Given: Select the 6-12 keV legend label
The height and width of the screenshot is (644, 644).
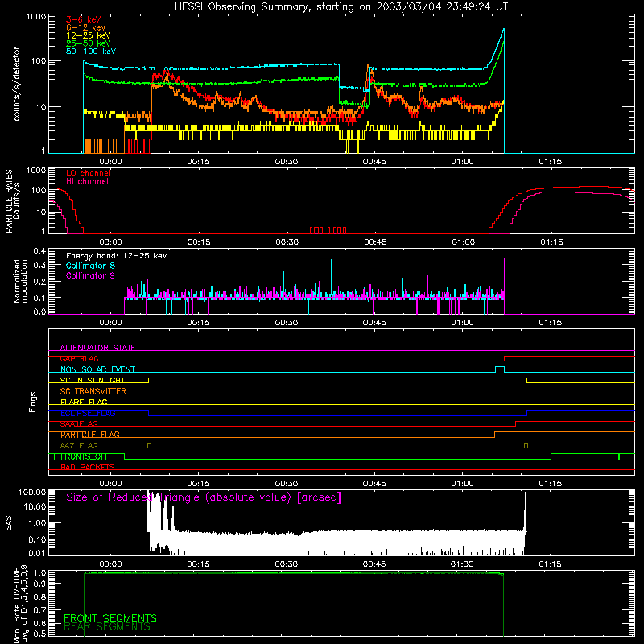Looking at the screenshot, I should [x=85, y=27].
